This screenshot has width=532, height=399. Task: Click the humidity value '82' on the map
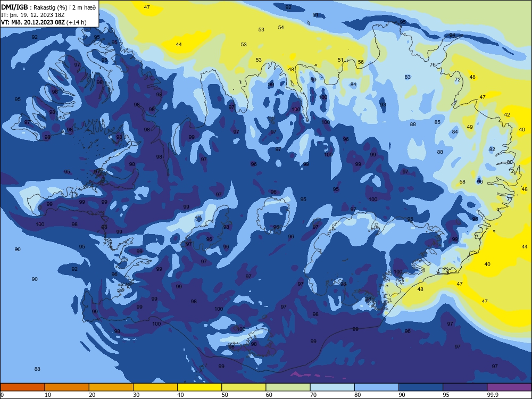point(492,149)
